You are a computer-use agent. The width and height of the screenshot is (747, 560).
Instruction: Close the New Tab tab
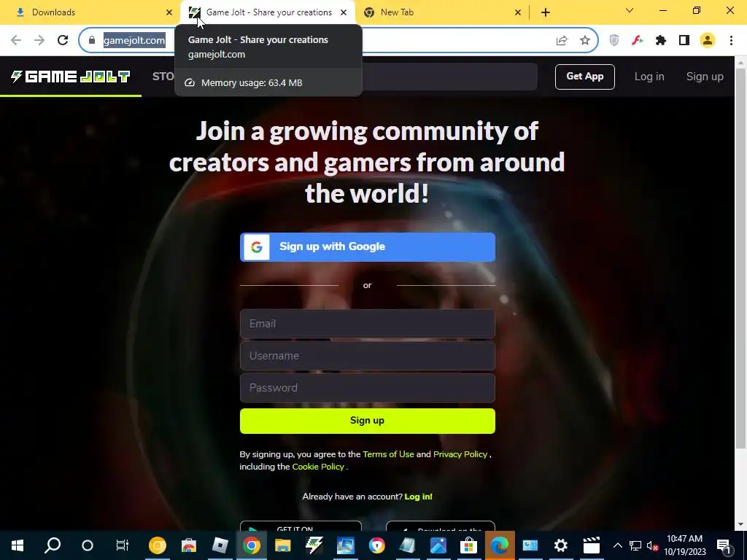tap(518, 12)
